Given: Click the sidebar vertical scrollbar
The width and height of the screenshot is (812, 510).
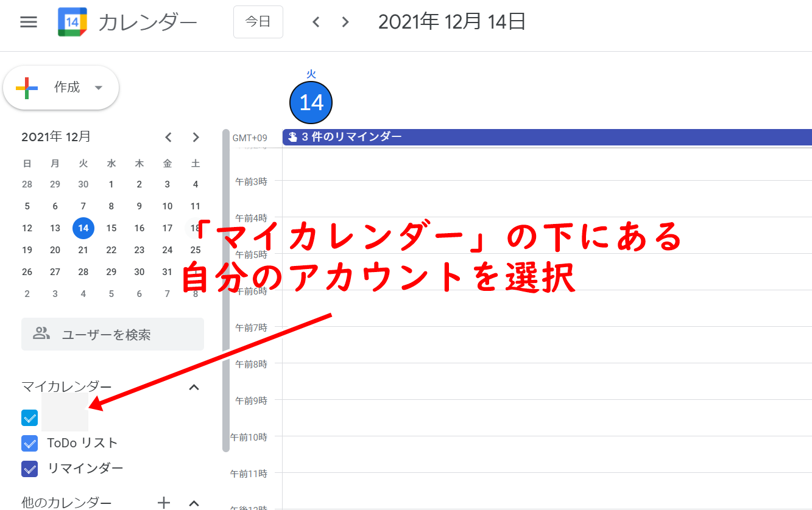Looking at the screenshot, I should 226,291.
